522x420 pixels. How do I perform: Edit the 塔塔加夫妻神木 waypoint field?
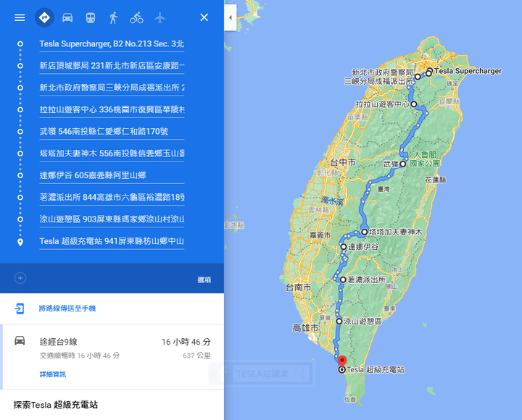tap(112, 154)
